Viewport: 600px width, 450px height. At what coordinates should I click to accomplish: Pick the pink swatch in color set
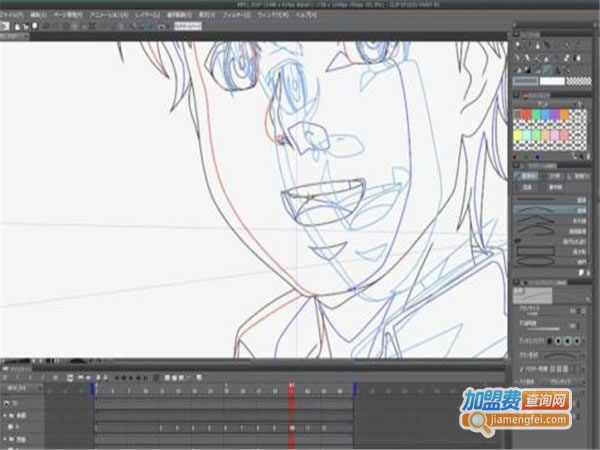click(x=554, y=135)
